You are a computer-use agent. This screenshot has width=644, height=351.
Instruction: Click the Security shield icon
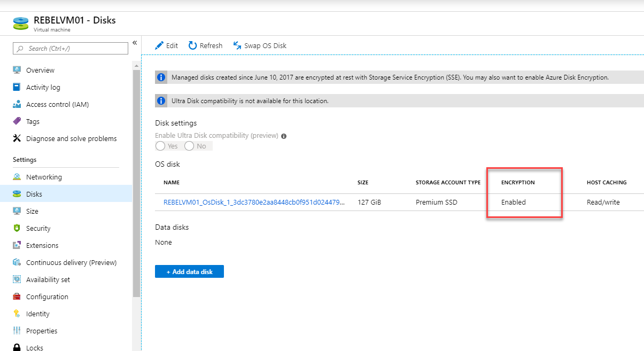17,228
